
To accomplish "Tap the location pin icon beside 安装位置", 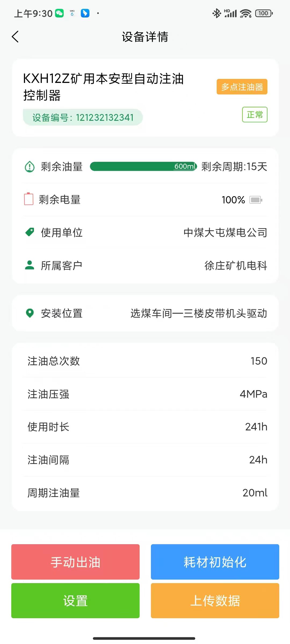I will coord(30,313).
